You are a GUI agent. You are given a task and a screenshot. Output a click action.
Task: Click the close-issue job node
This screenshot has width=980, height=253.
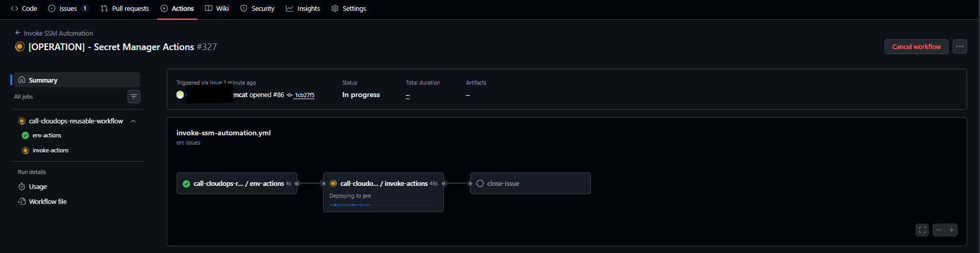pyautogui.click(x=530, y=183)
